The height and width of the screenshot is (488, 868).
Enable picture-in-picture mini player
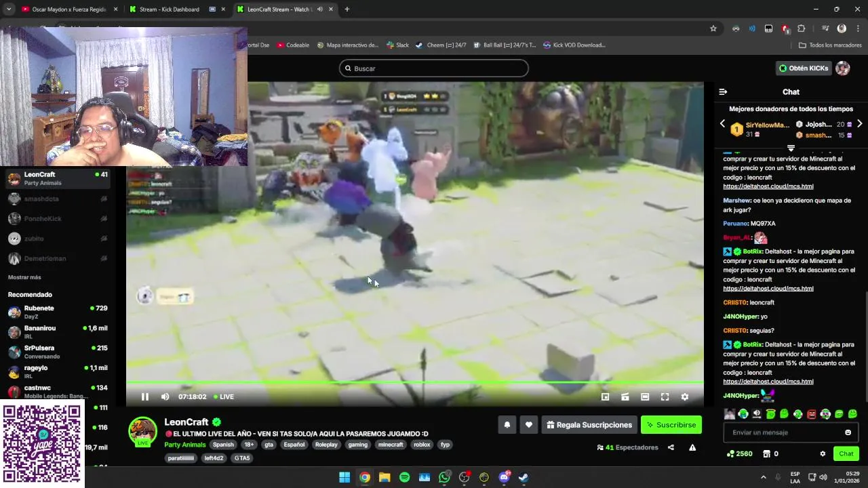pyautogui.click(x=606, y=396)
